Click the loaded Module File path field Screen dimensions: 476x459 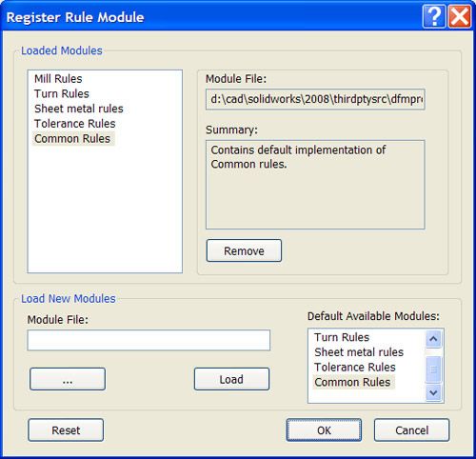(x=315, y=99)
